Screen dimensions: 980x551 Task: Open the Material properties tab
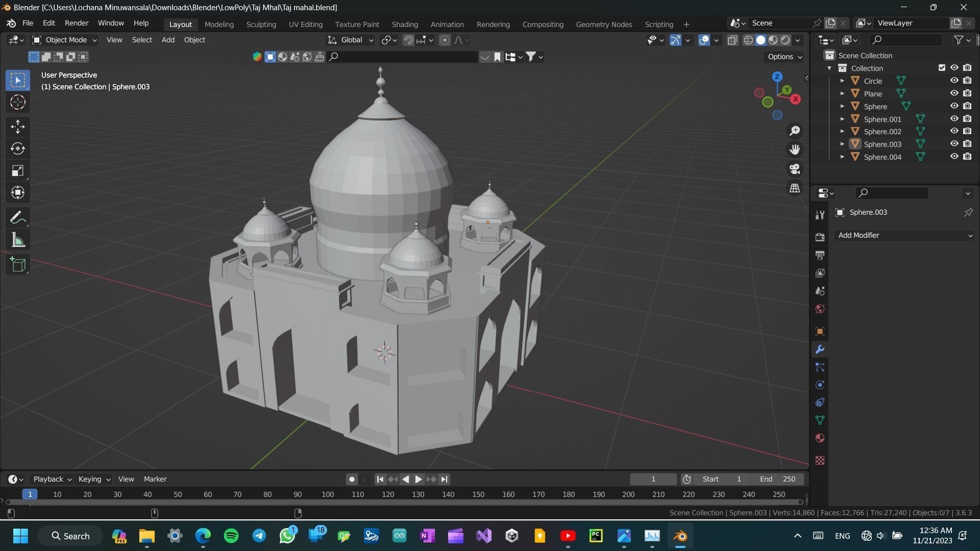coord(820,438)
